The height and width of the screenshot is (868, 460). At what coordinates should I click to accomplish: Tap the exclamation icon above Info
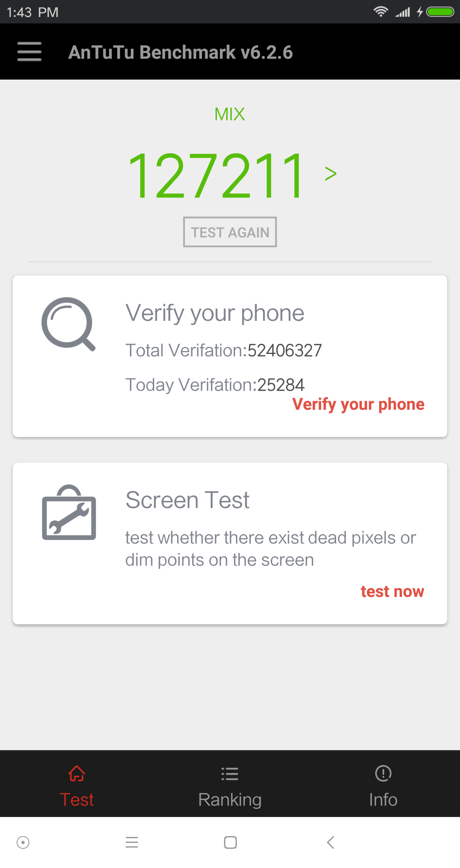coord(383,774)
